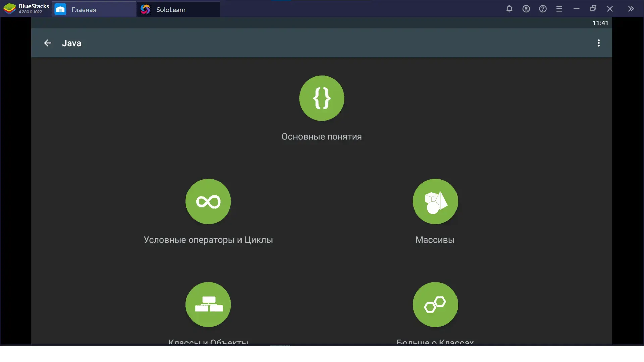The image size is (644, 362).
Task: Select the Основные понятия label
Action: [322, 137]
